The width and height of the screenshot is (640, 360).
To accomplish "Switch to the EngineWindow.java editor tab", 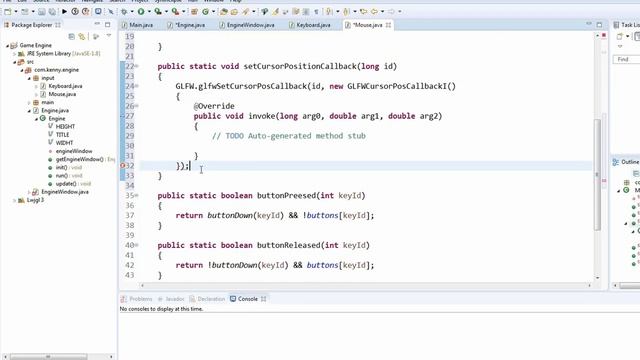I will (x=247, y=25).
